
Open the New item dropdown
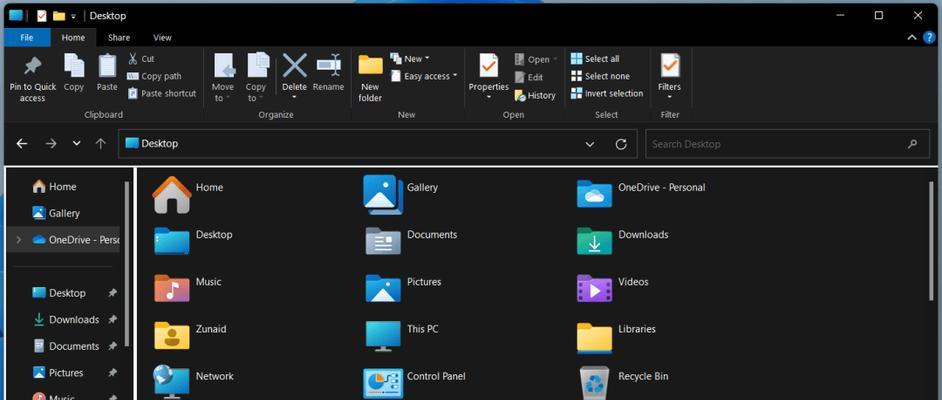[x=410, y=59]
